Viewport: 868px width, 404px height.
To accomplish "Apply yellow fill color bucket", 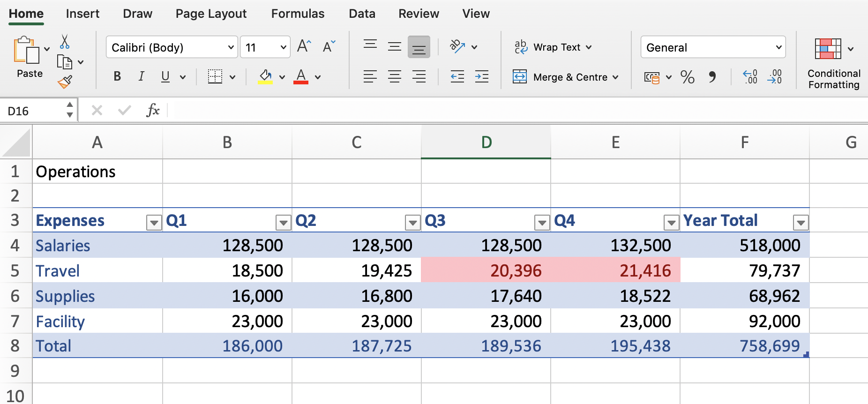I will pos(265,76).
